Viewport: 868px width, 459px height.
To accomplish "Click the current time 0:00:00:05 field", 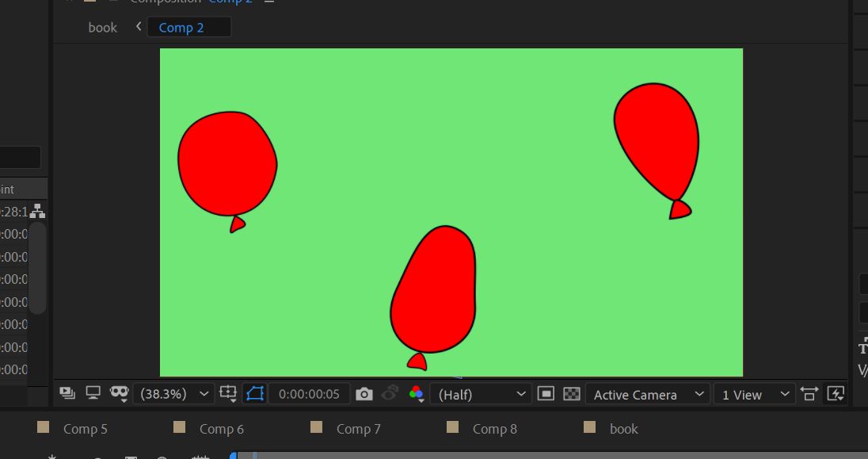I will pos(309,394).
